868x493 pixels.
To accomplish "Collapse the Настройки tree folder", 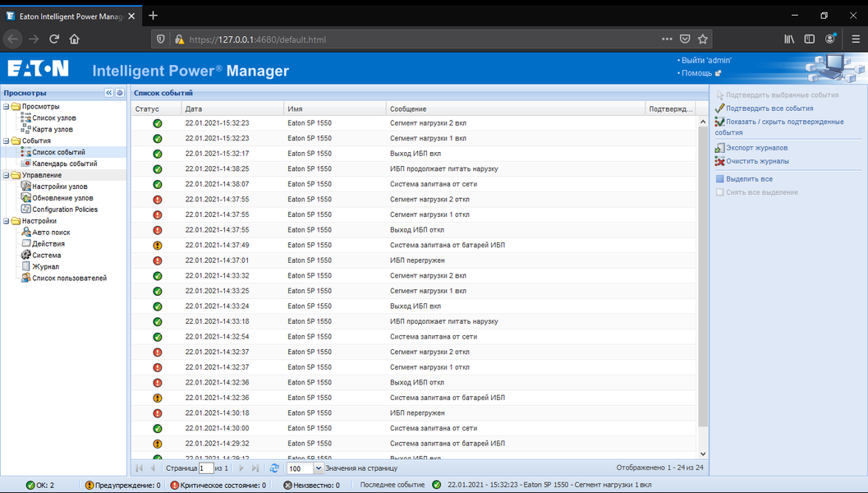I will coord(6,221).
